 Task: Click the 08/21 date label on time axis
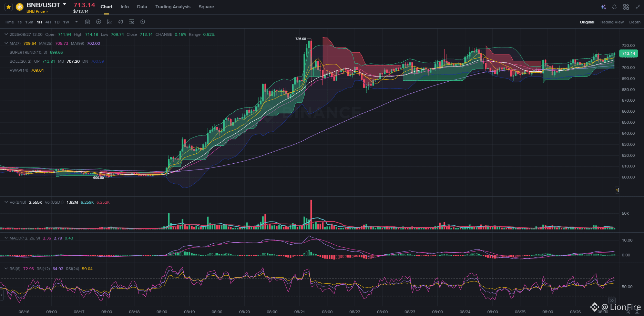tap(300, 312)
